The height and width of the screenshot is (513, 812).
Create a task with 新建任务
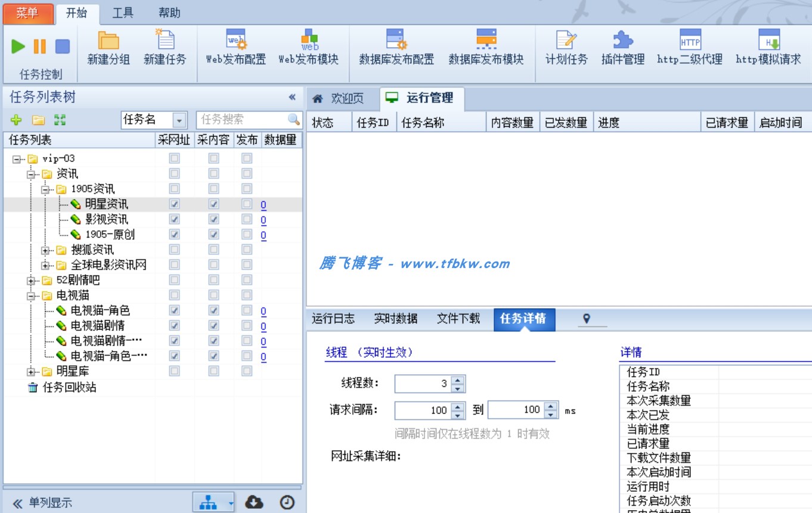(x=165, y=49)
